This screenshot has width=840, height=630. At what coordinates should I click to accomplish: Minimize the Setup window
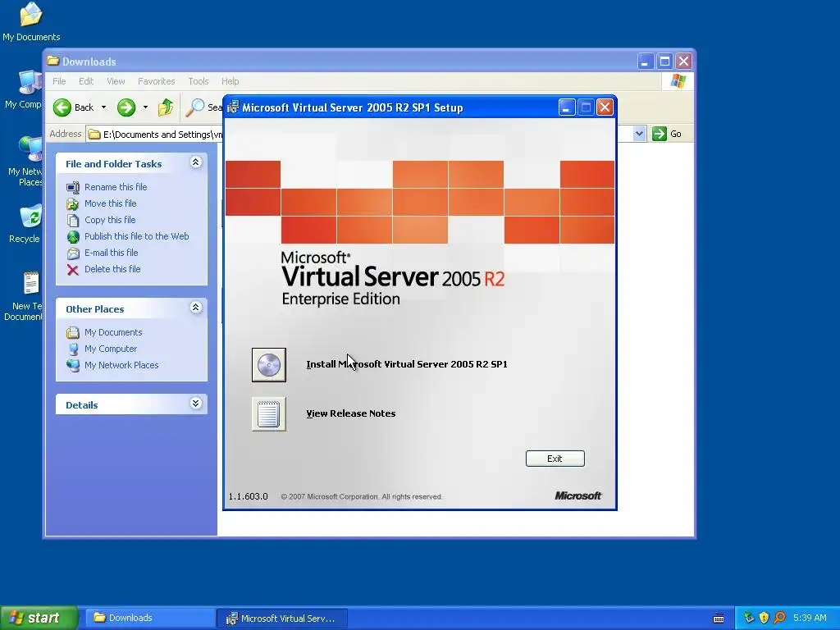[567, 107]
